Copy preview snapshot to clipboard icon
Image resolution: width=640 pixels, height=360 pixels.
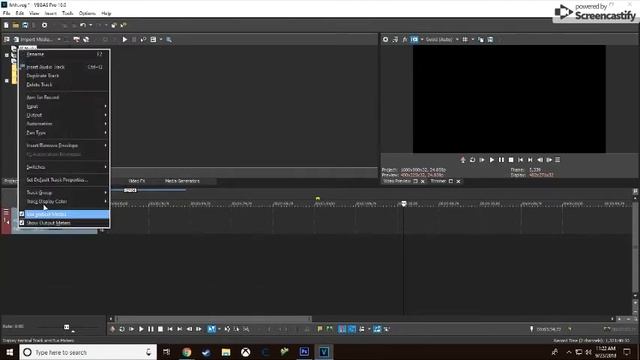pos(481,40)
